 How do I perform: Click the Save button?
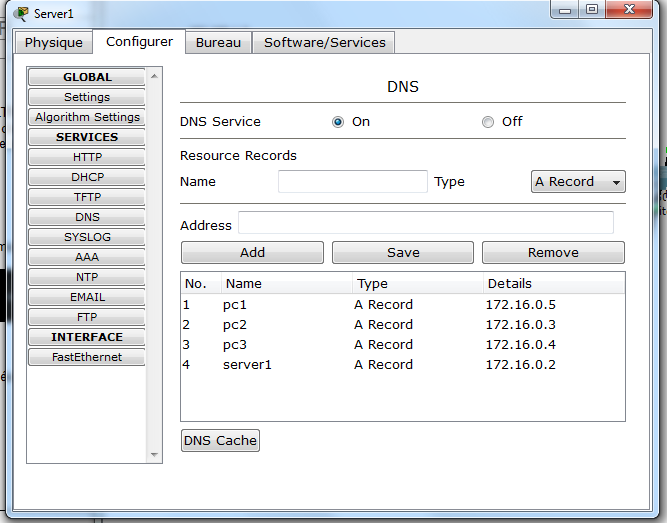[x=403, y=253]
